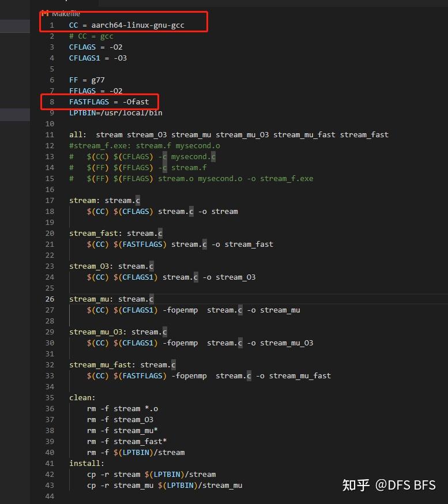The image size is (448, 504).
Task: Click $(FASTFLAGS) in the stream_mu_fast recipe
Action: [140, 376]
